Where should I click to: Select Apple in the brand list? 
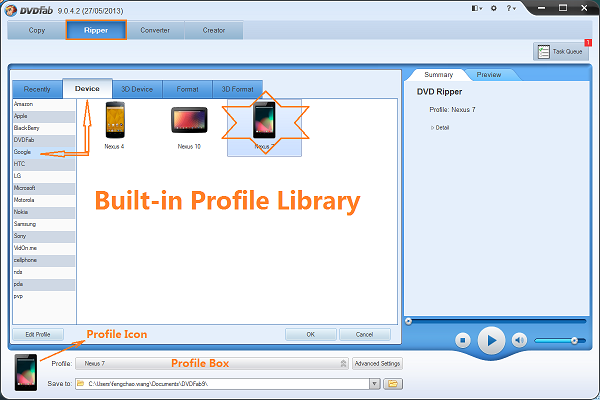point(44,116)
